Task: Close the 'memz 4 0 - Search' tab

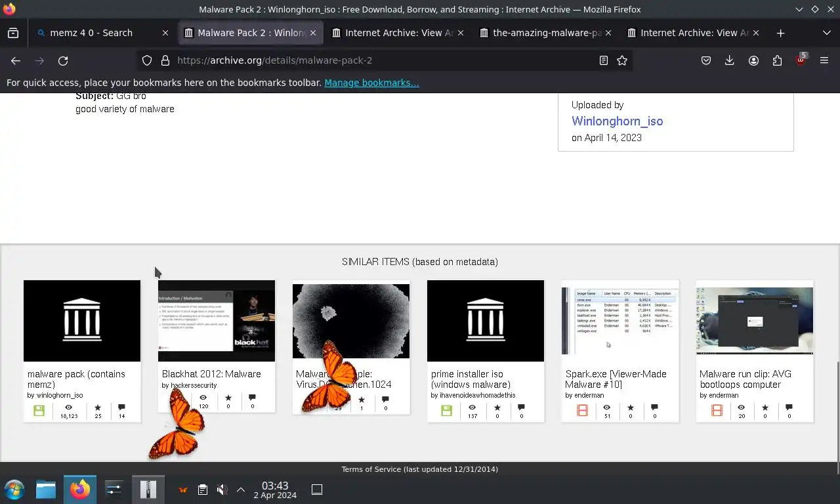Action: coord(165,33)
